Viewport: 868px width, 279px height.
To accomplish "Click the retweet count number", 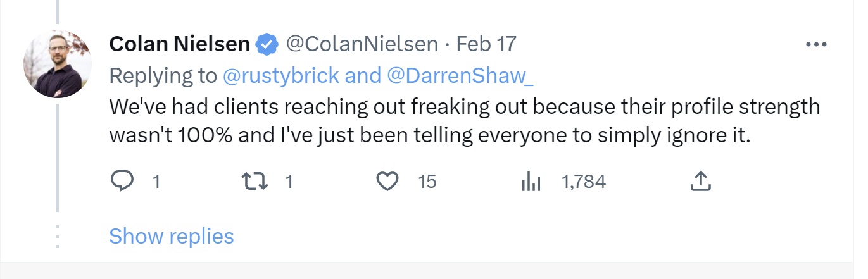I will tap(289, 182).
